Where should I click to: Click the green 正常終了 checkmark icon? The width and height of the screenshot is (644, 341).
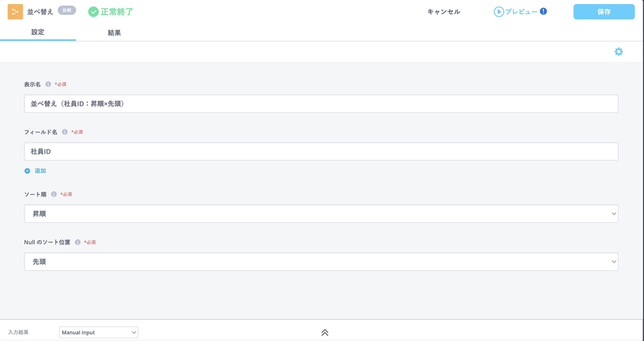tap(93, 12)
